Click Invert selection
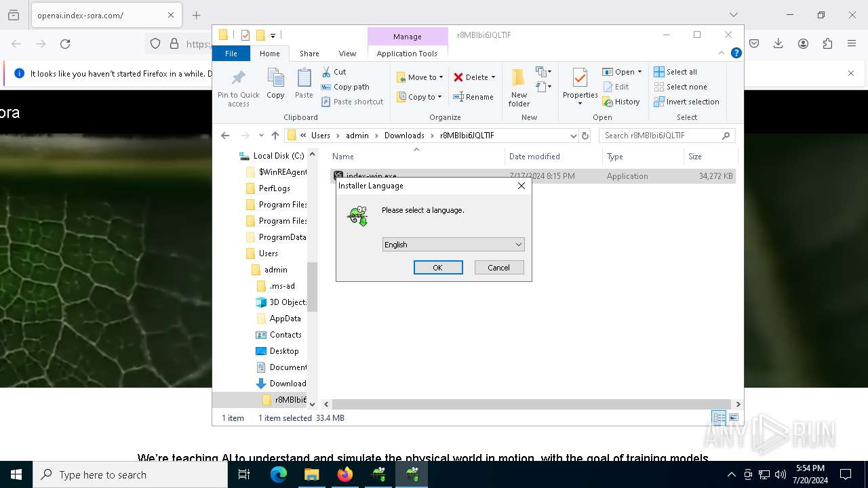This screenshot has height=488, width=868. point(686,102)
